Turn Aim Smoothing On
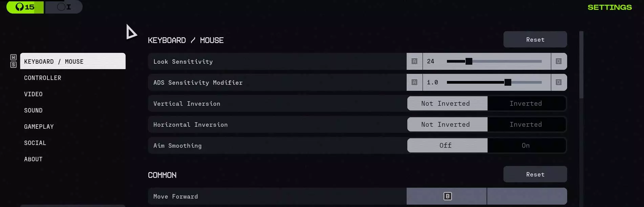The image size is (644, 207). pyautogui.click(x=526, y=146)
